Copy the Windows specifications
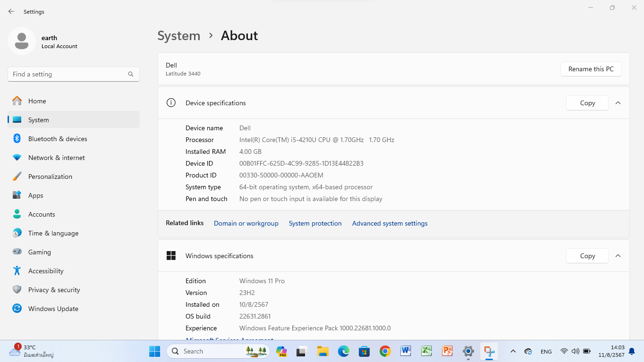Viewport: 644px width, 362px height. (x=587, y=256)
